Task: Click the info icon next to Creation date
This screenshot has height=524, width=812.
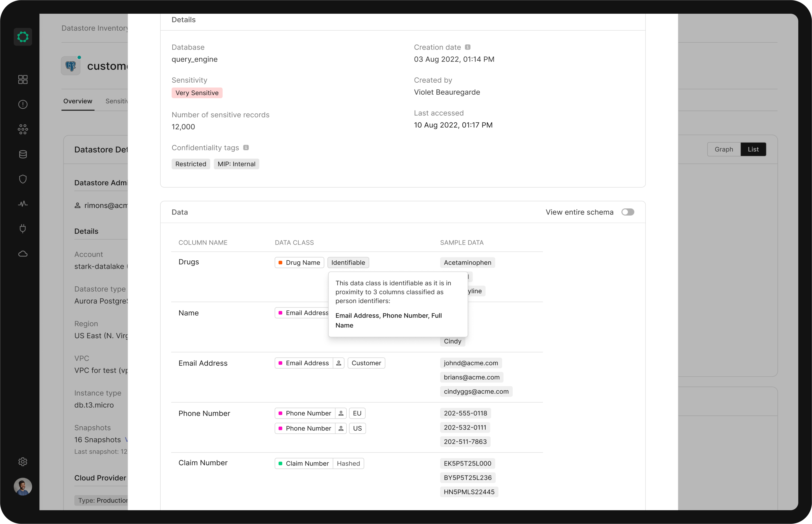Action: click(468, 47)
